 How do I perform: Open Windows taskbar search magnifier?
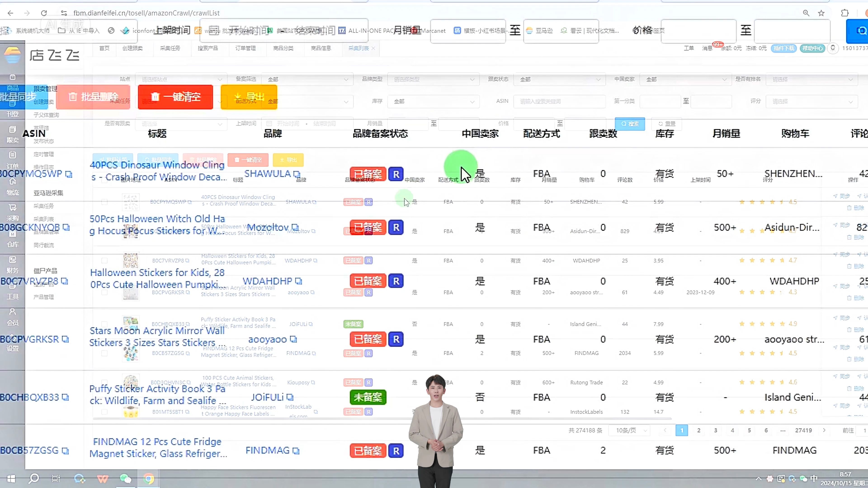(x=34, y=479)
